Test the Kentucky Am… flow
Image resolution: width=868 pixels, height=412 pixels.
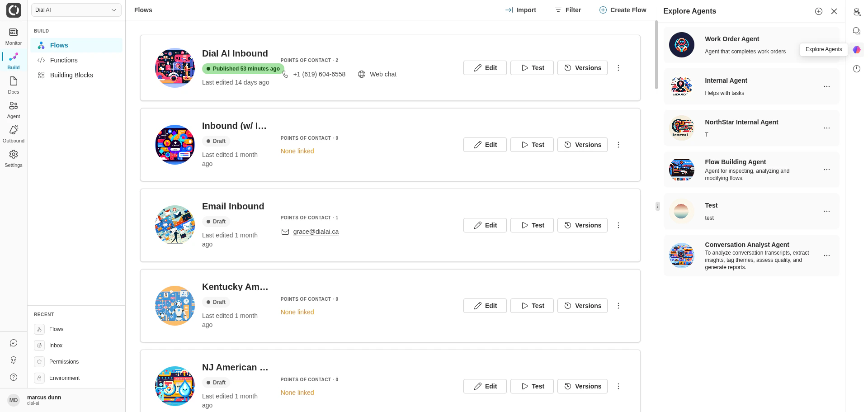click(x=532, y=306)
